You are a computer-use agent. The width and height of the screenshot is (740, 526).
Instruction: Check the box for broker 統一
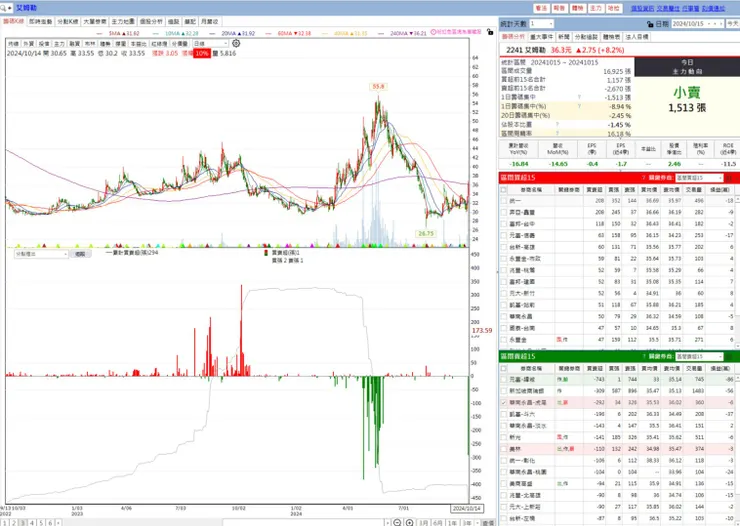pos(504,201)
